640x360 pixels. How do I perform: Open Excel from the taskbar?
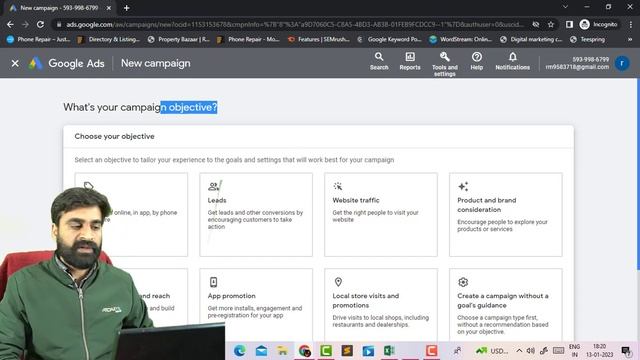(x=389, y=351)
